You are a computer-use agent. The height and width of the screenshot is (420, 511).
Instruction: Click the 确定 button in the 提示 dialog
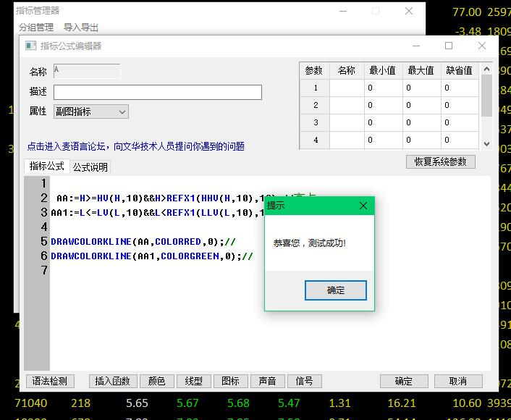336,290
